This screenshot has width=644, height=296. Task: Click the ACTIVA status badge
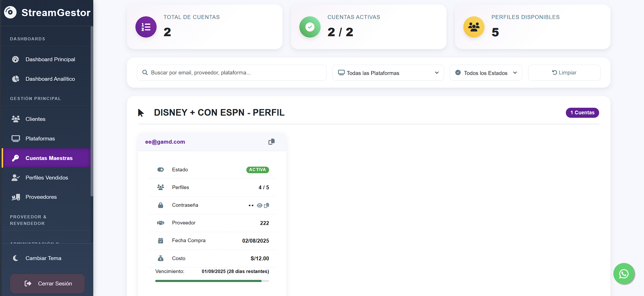[x=257, y=170]
